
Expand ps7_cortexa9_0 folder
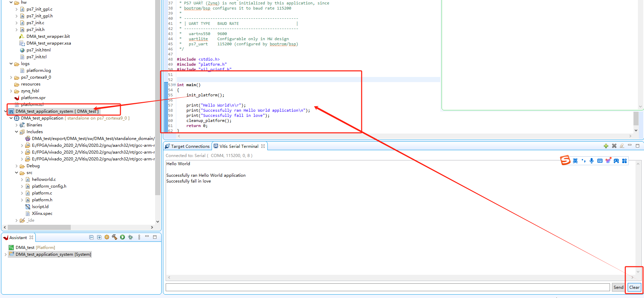(x=11, y=77)
